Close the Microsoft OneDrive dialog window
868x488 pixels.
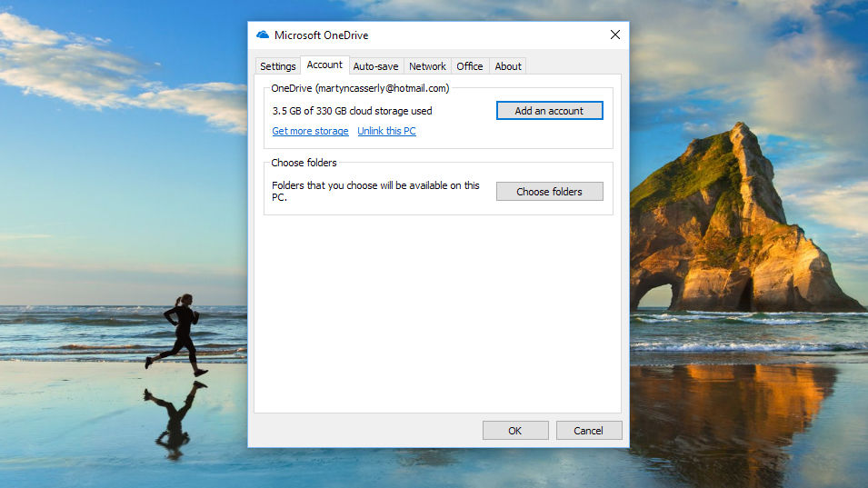point(614,35)
